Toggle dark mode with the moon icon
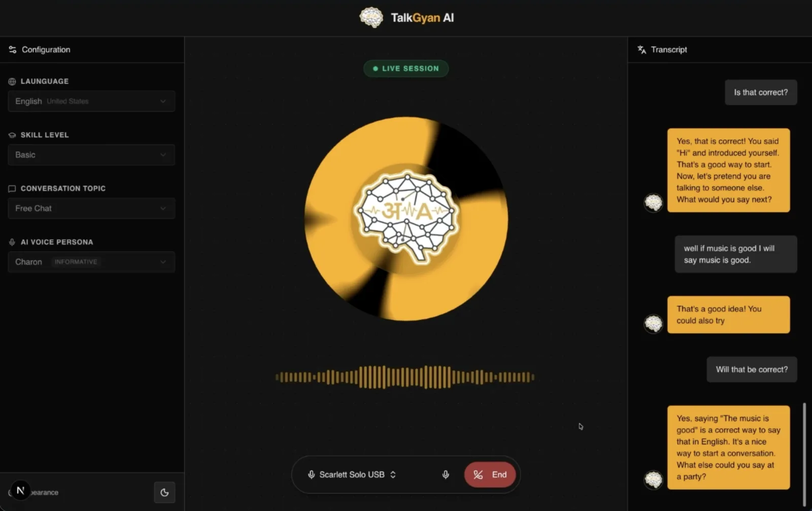This screenshot has width=812, height=511. [164, 492]
